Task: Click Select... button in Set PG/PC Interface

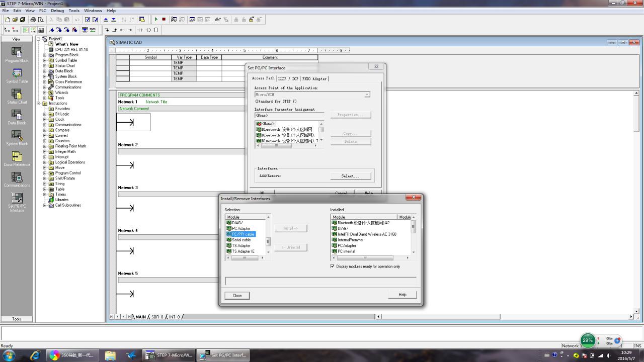Action: point(351,176)
